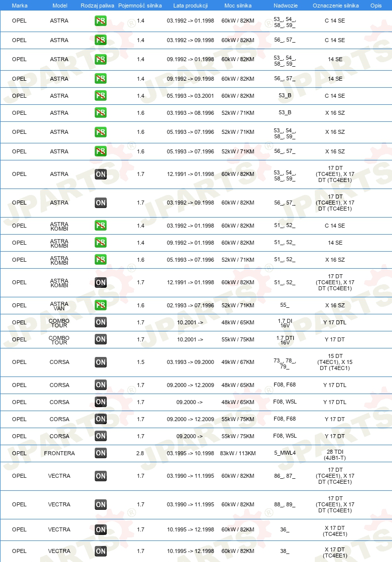Click diesel ON icon in Astra 12.1991 -> 01.1998 row
The image size is (392, 562).
(101, 174)
